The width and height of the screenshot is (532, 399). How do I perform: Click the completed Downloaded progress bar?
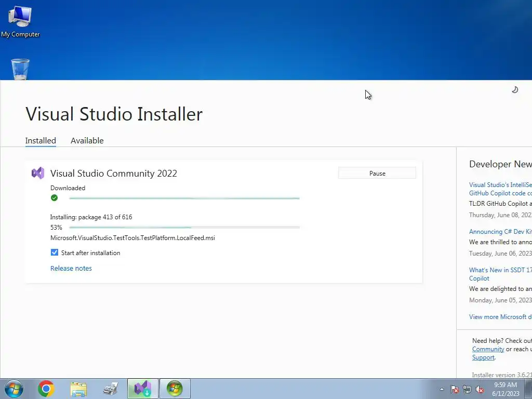coord(184,198)
